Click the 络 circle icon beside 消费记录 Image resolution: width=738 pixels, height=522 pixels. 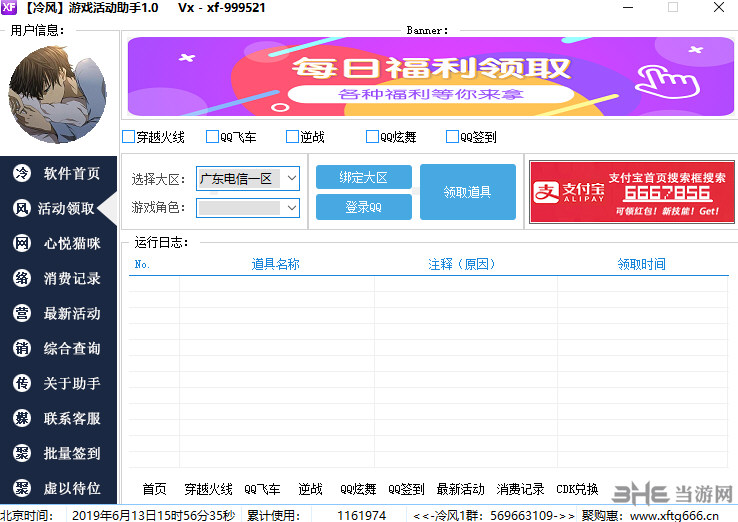22,278
